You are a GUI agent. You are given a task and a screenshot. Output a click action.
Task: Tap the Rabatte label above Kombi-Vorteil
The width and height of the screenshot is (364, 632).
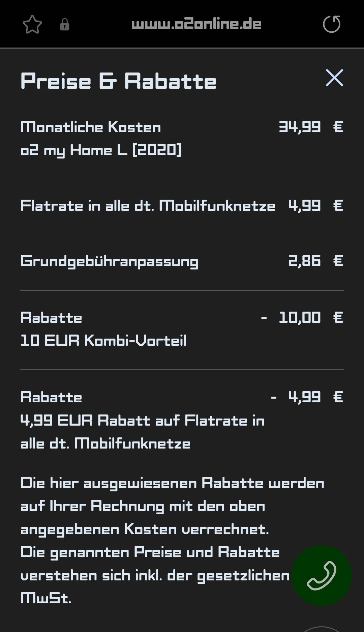click(51, 318)
